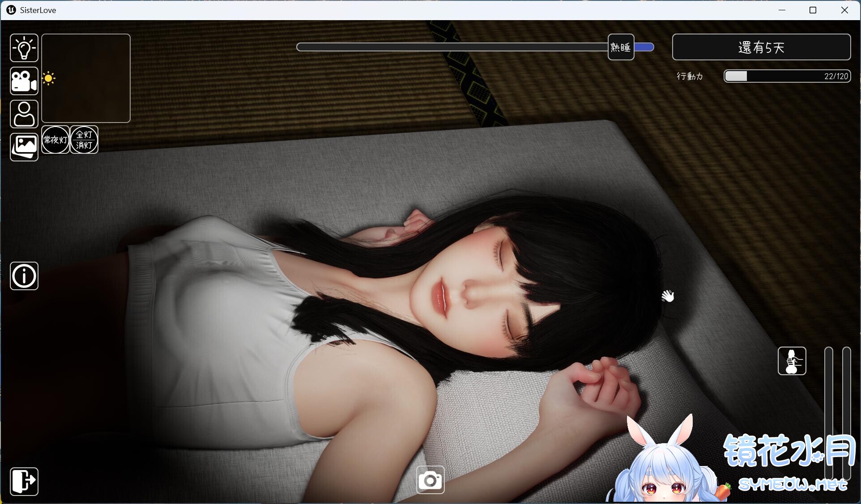Click the lightbulb lighting icon
This screenshot has height=504, width=861.
pyautogui.click(x=24, y=48)
